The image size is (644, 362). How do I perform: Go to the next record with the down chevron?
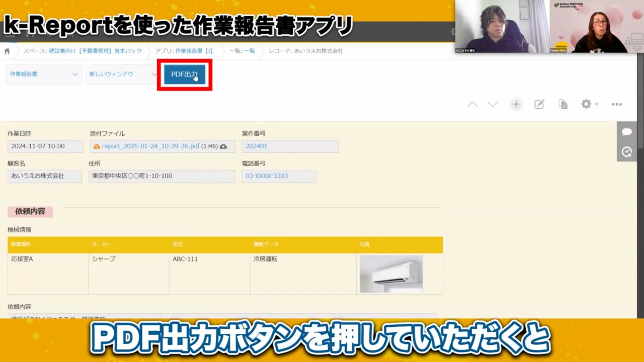pyautogui.click(x=493, y=104)
